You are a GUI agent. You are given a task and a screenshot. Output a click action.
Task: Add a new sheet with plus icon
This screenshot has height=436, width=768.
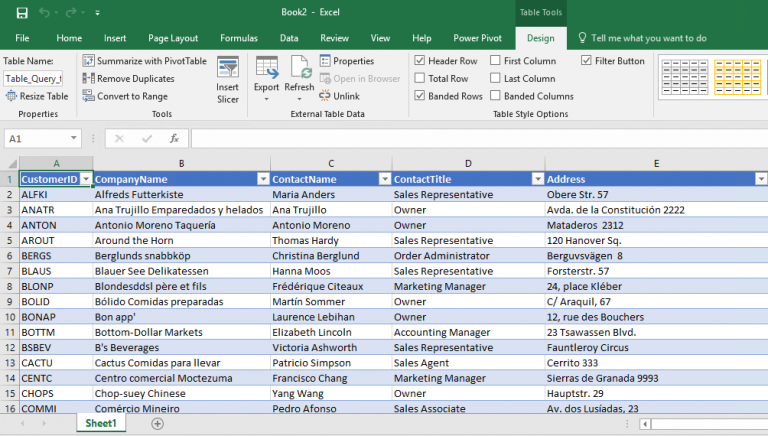(157, 424)
